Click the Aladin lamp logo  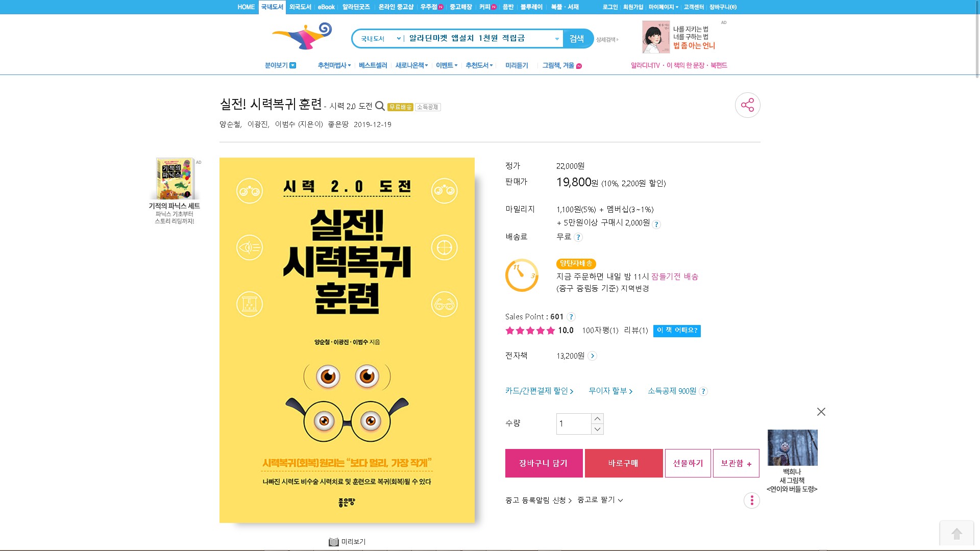point(302,36)
